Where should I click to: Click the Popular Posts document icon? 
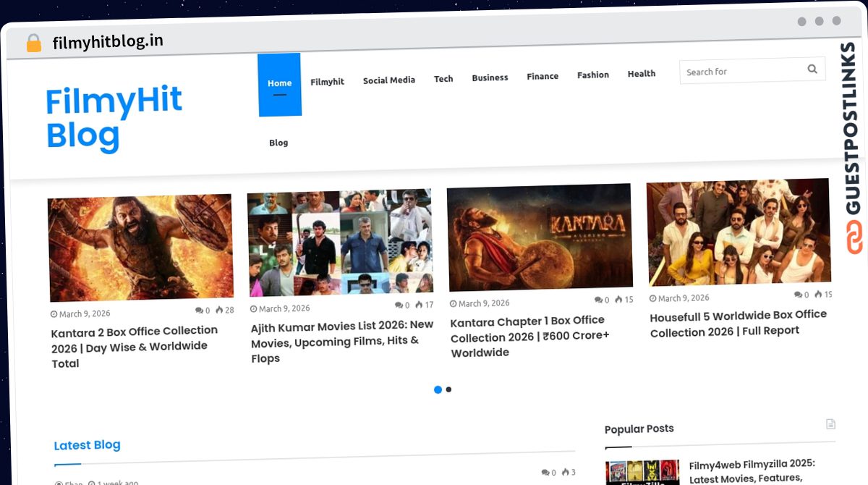[x=830, y=423]
